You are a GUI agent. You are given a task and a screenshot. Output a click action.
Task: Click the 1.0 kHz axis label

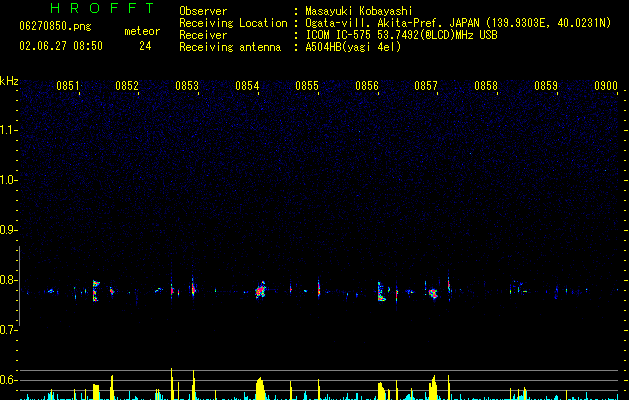tap(9, 180)
